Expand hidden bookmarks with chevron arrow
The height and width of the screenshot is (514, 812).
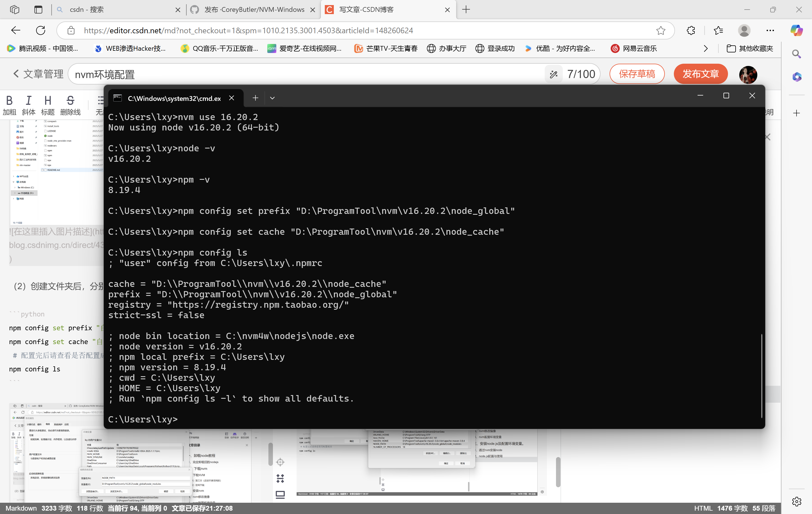coord(706,48)
